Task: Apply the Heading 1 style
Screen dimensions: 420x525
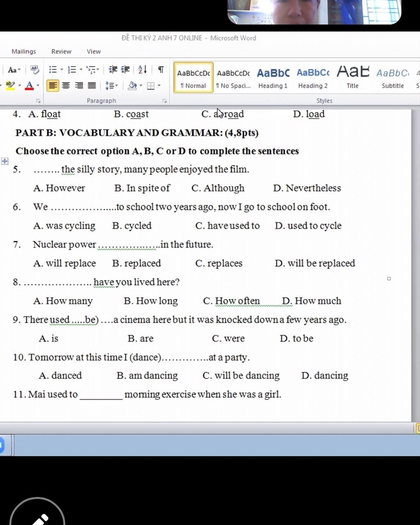Action: tap(273, 78)
